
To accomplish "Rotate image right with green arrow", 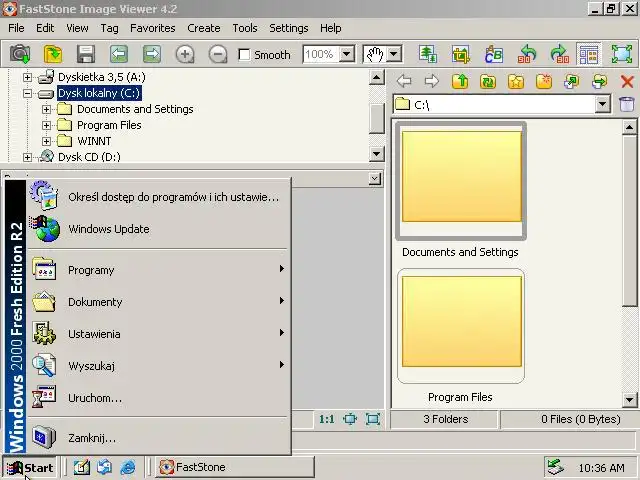I will point(560,54).
